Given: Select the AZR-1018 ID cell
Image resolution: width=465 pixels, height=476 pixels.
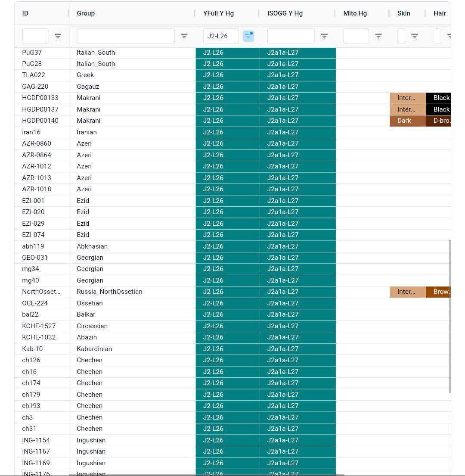Looking at the screenshot, I should click(x=42, y=189).
